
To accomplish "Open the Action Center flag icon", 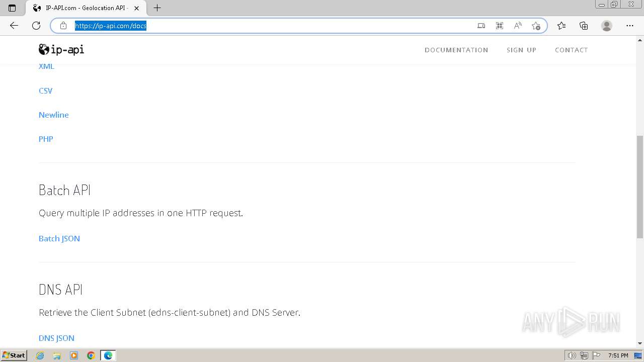I will click(596, 355).
